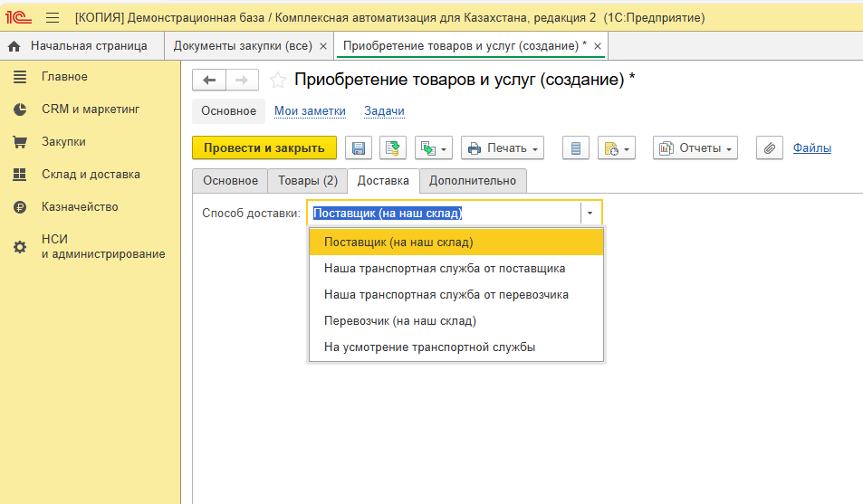Open the Дополнительно tab

click(472, 181)
